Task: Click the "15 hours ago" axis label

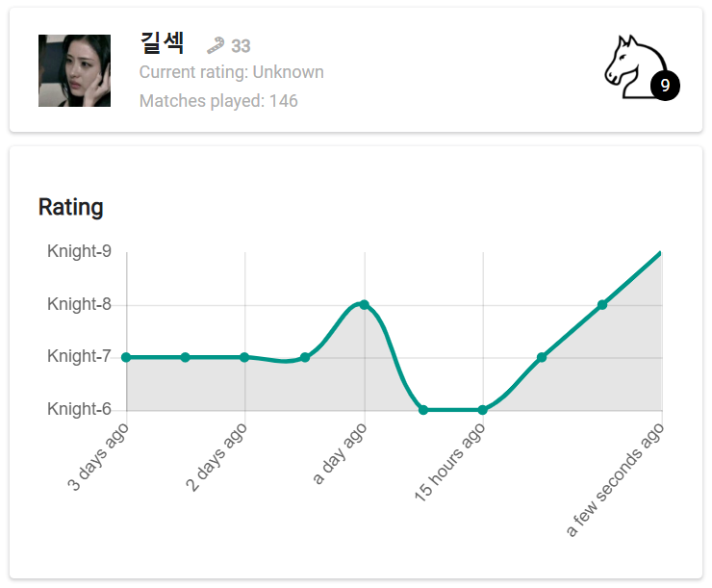Action: pos(449,463)
